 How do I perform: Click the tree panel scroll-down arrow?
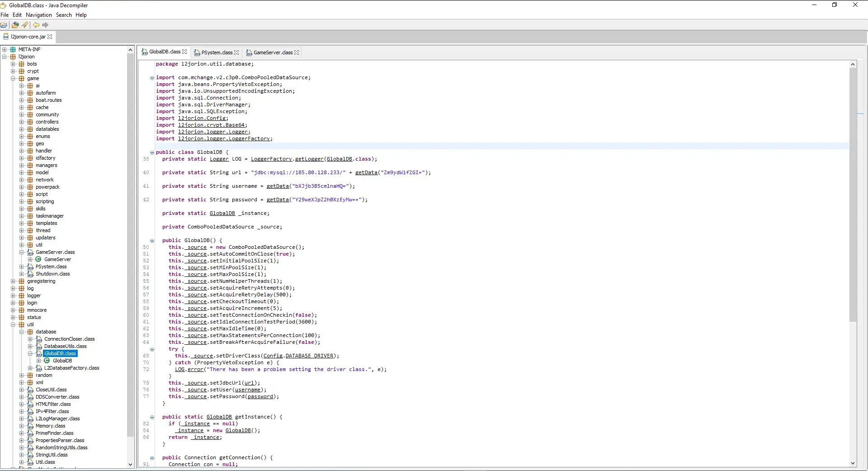[131, 464]
